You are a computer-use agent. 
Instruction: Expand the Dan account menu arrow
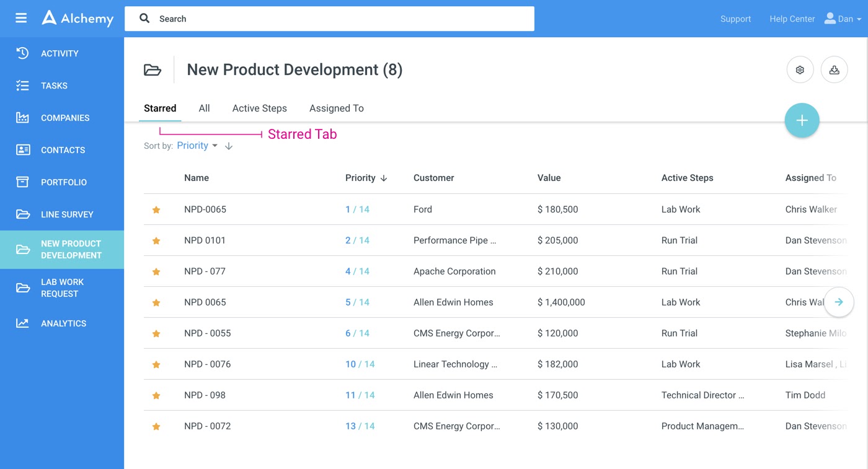[x=859, y=19]
